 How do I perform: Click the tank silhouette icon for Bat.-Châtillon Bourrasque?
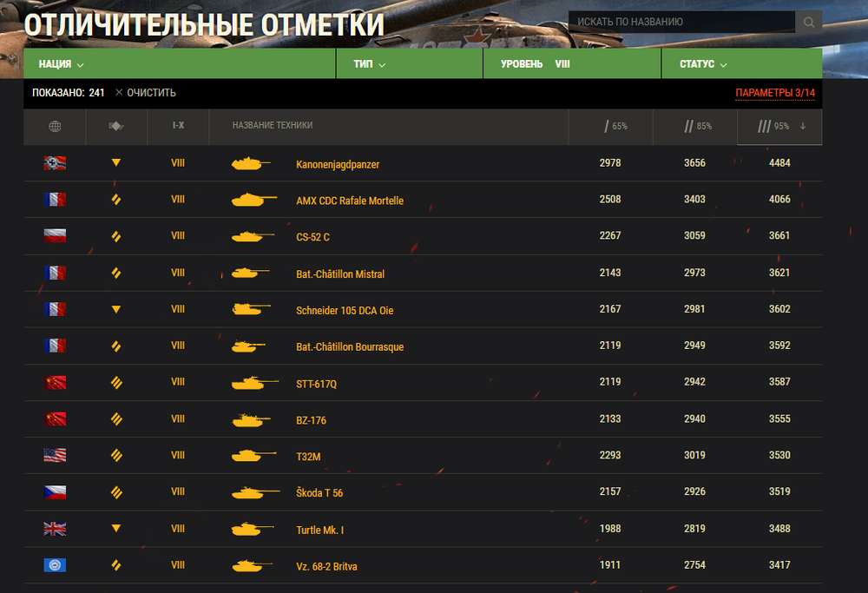248,346
